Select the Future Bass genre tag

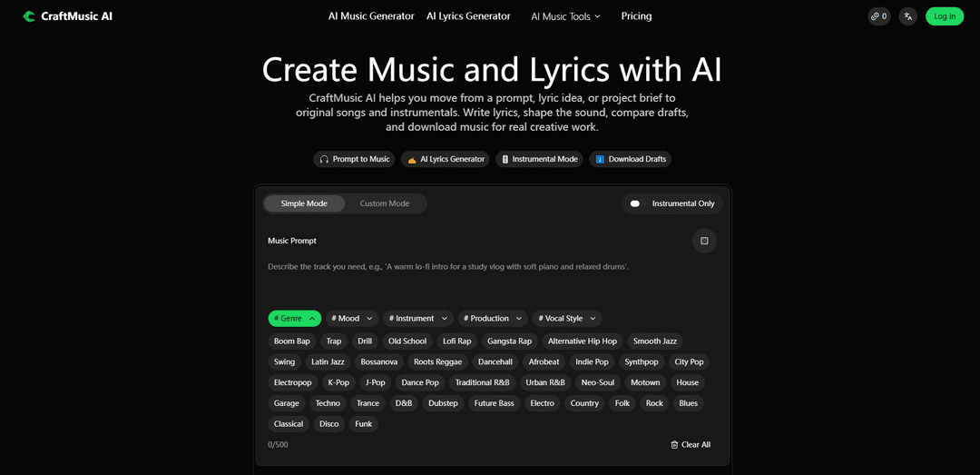(495, 403)
